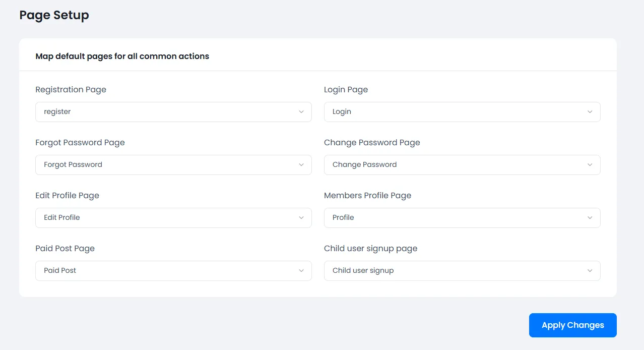The image size is (644, 350).
Task: Expand the chevron on Forgot Password selector
Action: tap(301, 164)
